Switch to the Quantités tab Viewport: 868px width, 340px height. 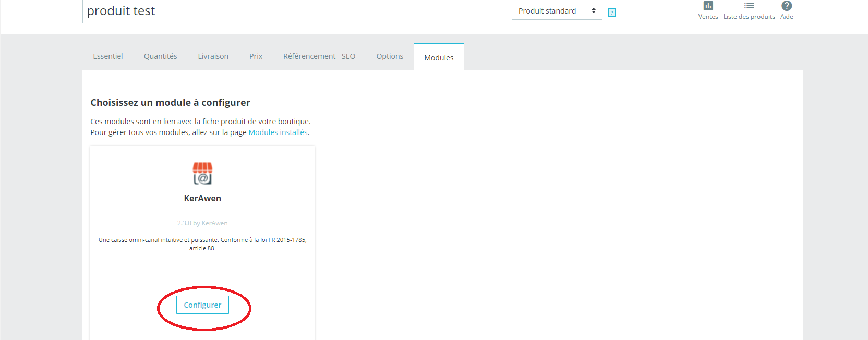click(x=161, y=56)
